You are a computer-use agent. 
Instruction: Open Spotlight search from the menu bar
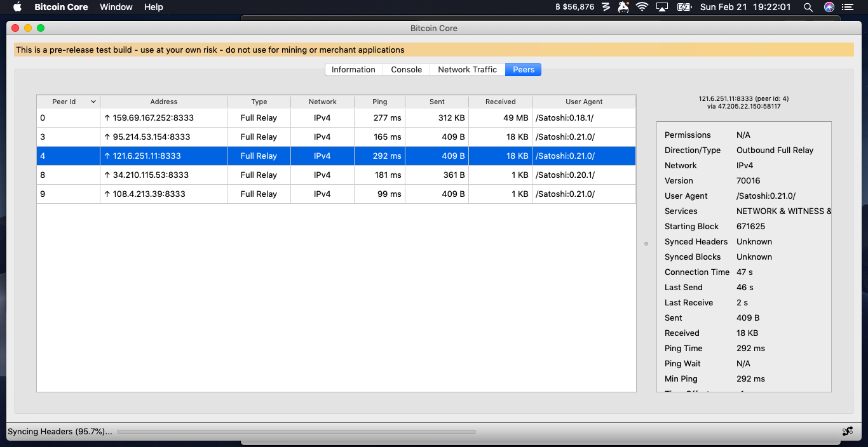(808, 7)
